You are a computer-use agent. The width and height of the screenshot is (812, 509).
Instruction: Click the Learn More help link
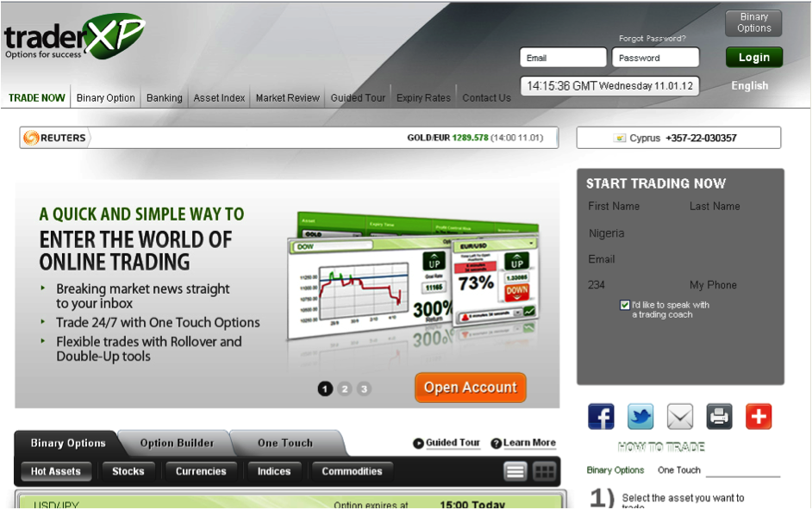523,444
